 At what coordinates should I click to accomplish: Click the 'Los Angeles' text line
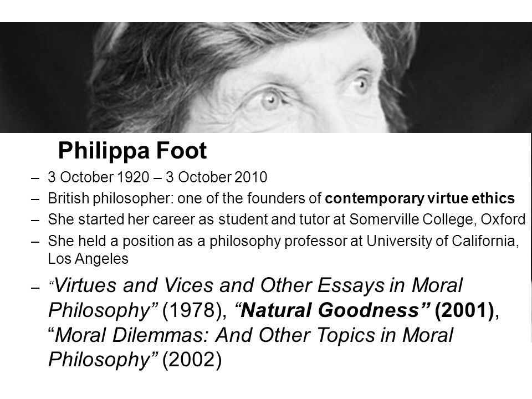point(88,259)
